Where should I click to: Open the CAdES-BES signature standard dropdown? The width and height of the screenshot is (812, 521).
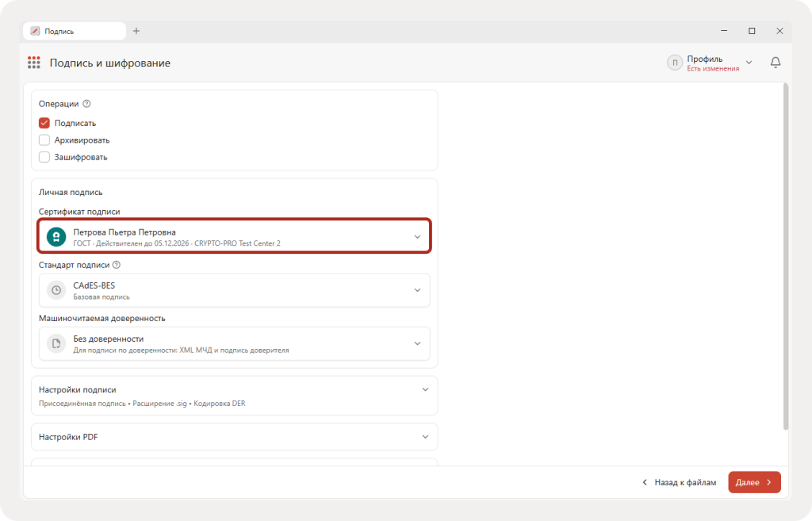[234, 290]
